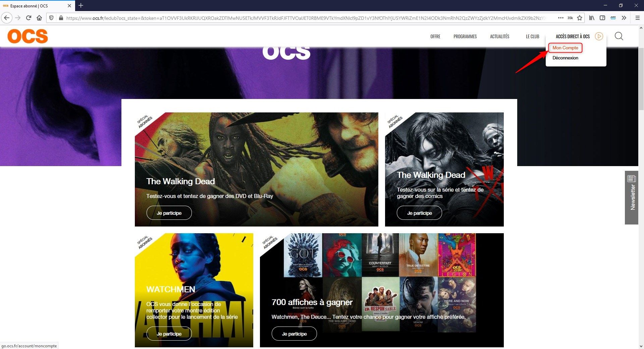Click the True Detective poster thumbnail
The width and height of the screenshot is (644, 349).
pos(418,255)
